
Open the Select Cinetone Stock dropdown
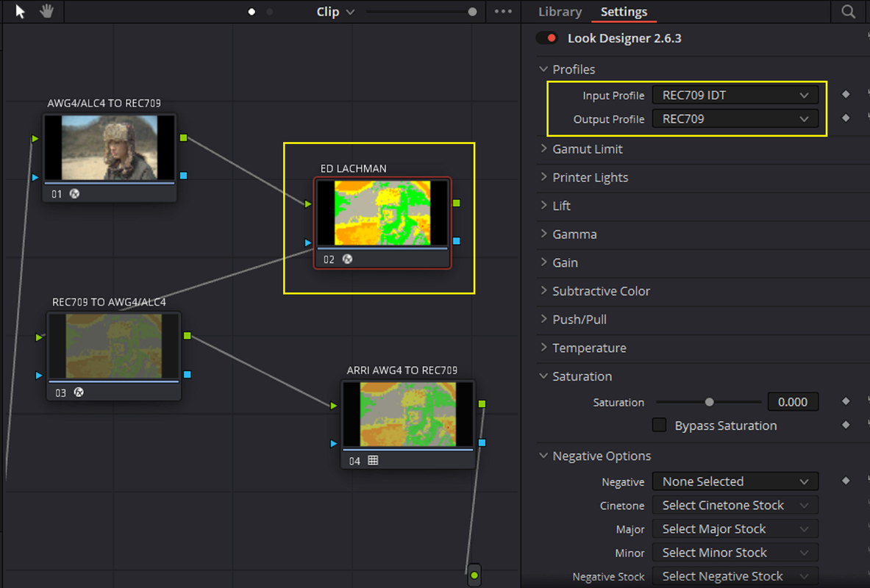click(x=735, y=506)
